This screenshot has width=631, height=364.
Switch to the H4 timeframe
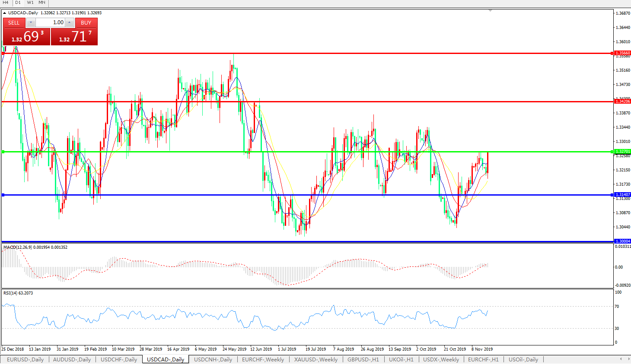click(6, 3)
